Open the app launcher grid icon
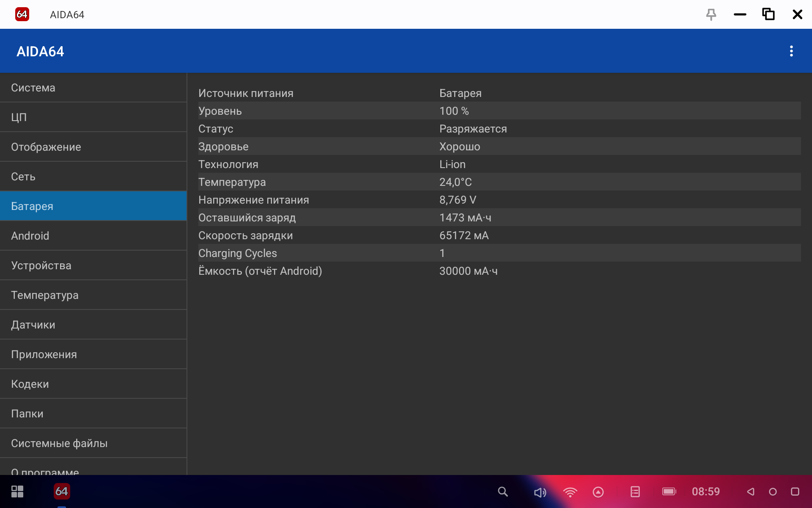812x508 pixels. [17, 491]
